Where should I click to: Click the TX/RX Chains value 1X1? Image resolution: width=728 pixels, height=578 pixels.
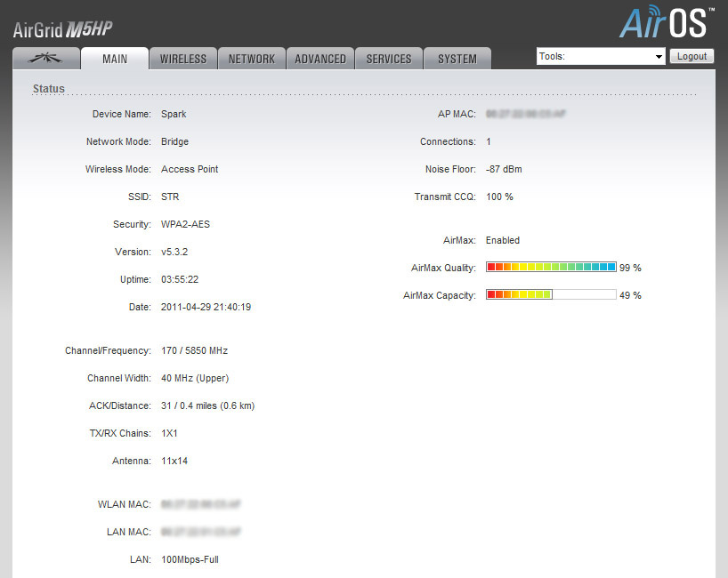coord(169,433)
